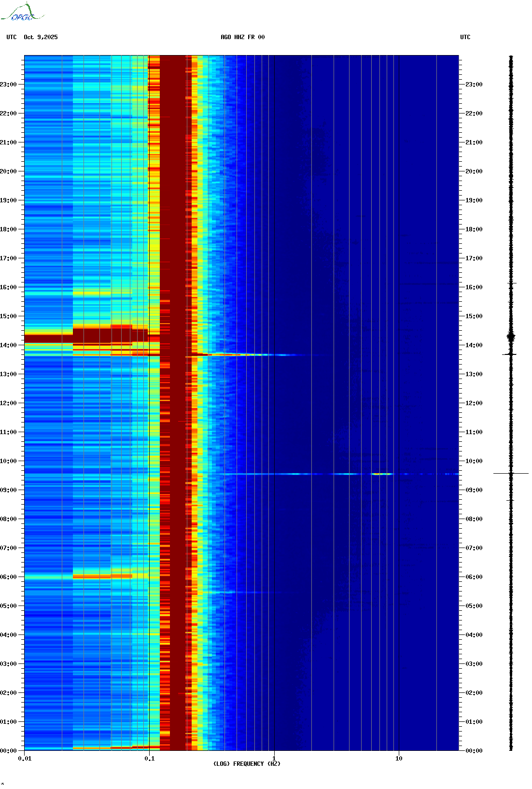
Task: Click the OGS logo in the corner
Action: (22, 13)
